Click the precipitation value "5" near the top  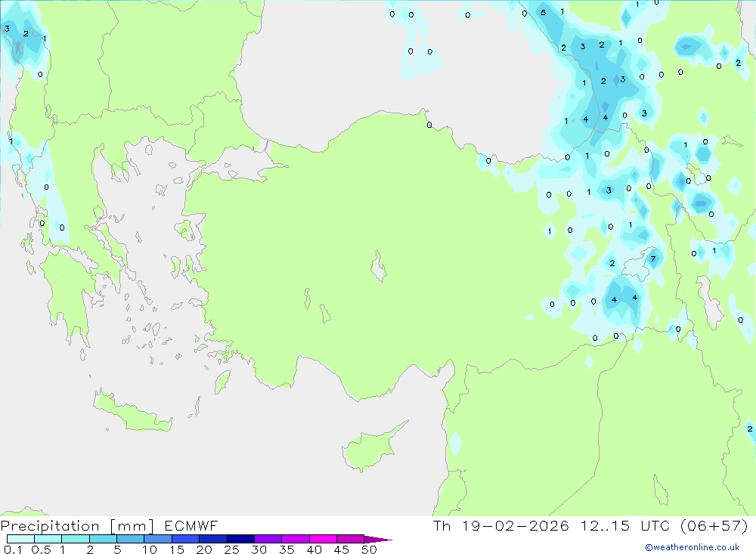click(x=543, y=12)
